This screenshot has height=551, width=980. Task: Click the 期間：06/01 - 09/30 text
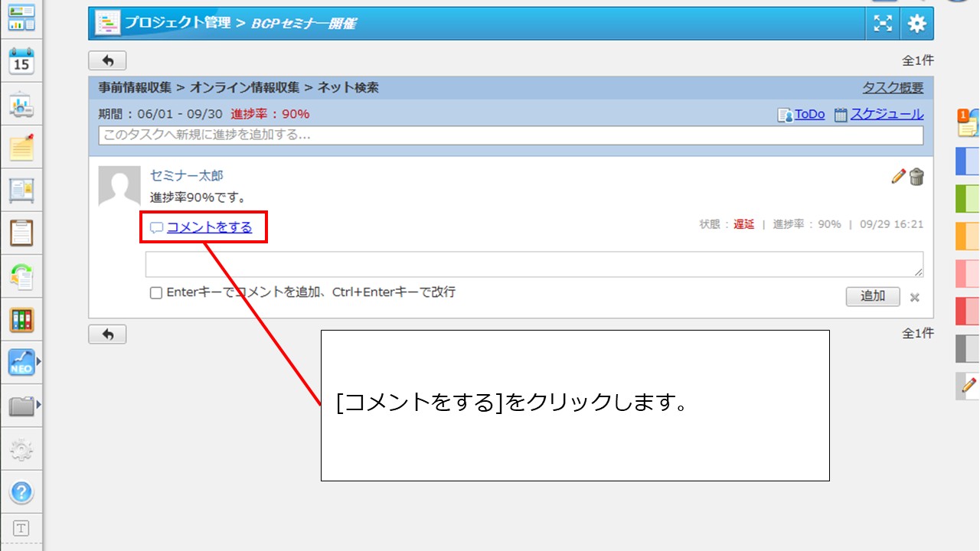tap(160, 114)
